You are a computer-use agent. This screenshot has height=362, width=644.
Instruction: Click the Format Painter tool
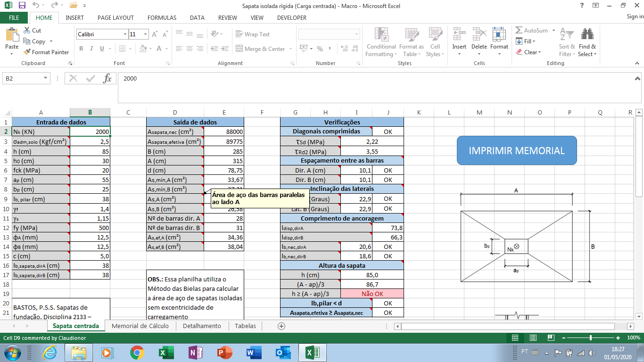pyautogui.click(x=46, y=52)
